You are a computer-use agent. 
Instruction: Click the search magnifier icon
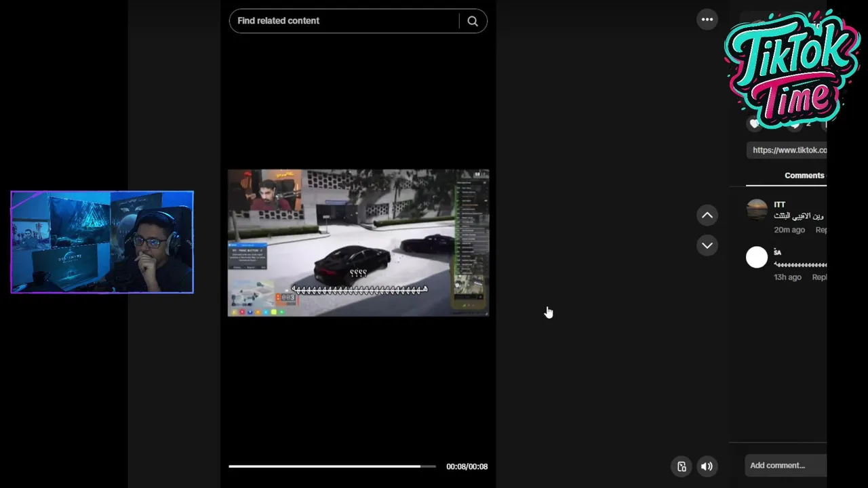(x=473, y=21)
